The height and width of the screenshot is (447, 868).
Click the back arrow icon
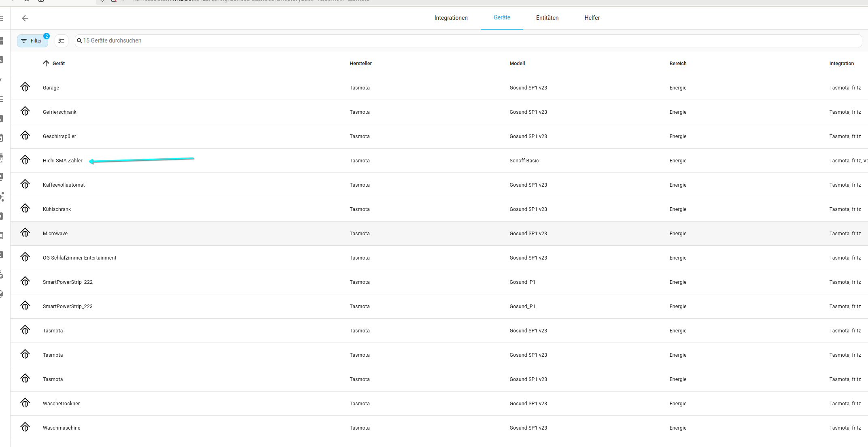click(25, 18)
